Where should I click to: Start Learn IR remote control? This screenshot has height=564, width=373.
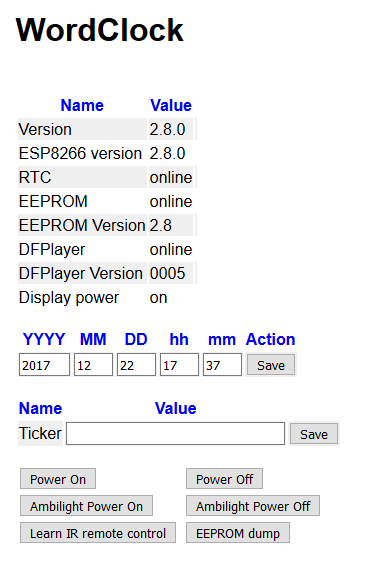pos(98,533)
